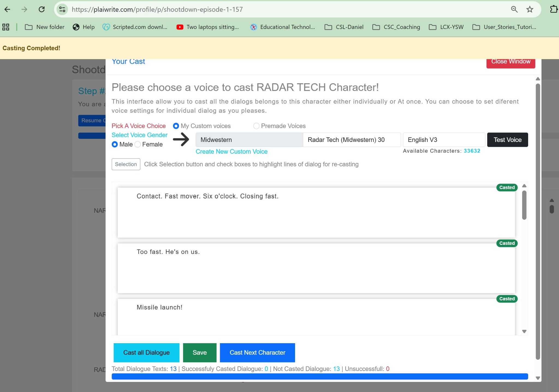Click the green Save button
Screen dimensions: 559x392
(200, 352)
